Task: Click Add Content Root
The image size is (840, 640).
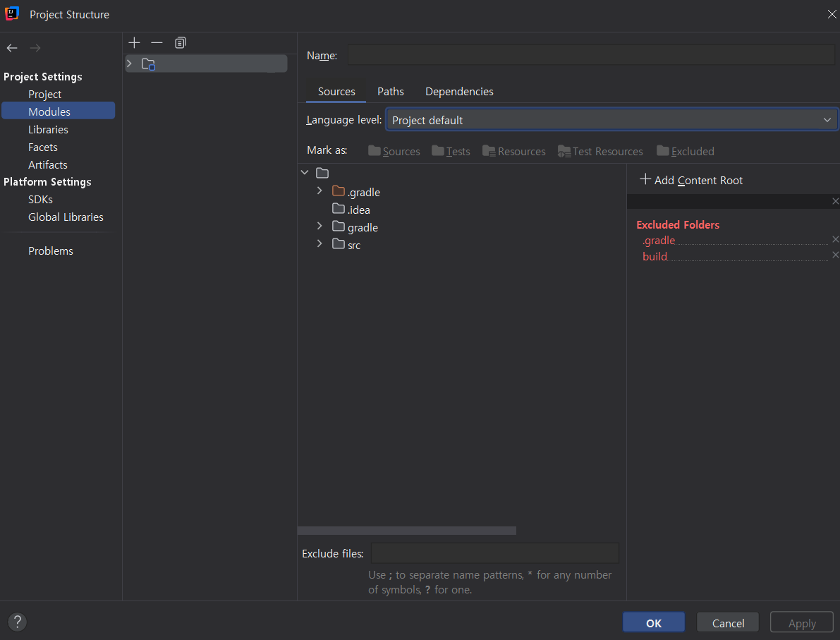Action: click(691, 180)
